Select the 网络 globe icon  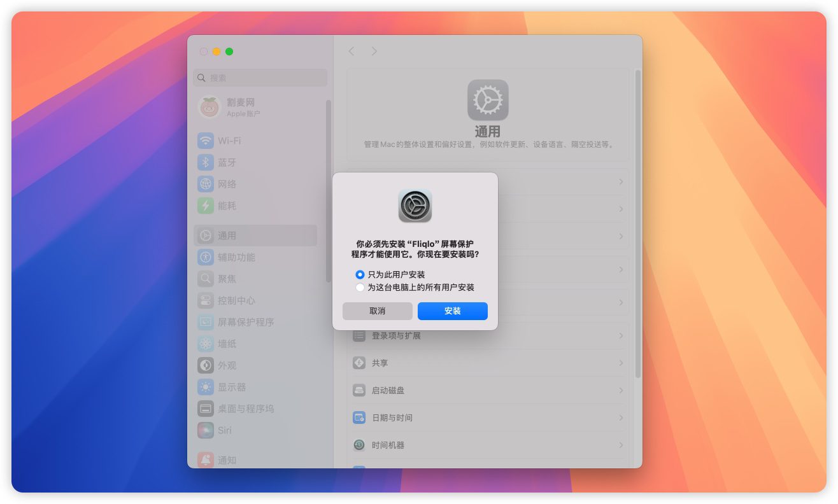205,184
